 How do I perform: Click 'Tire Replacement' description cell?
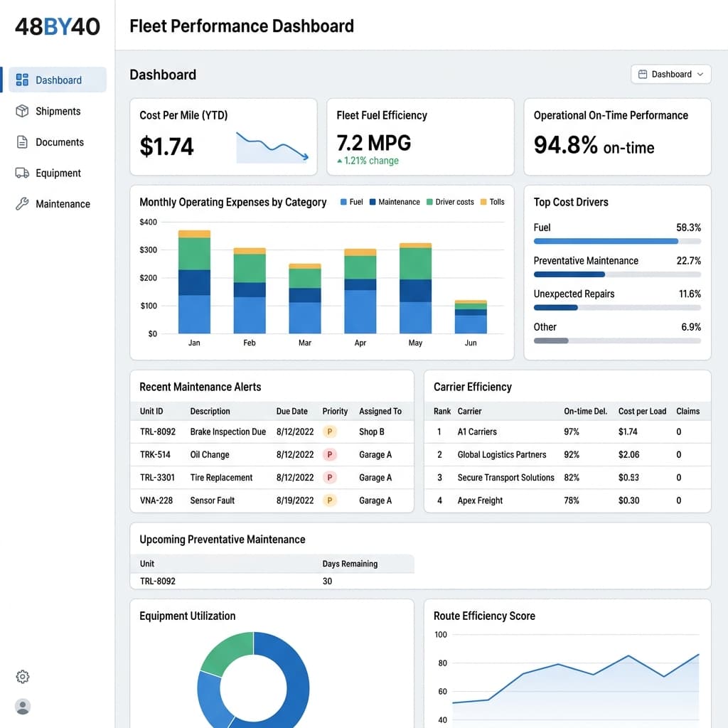pos(221,477)
